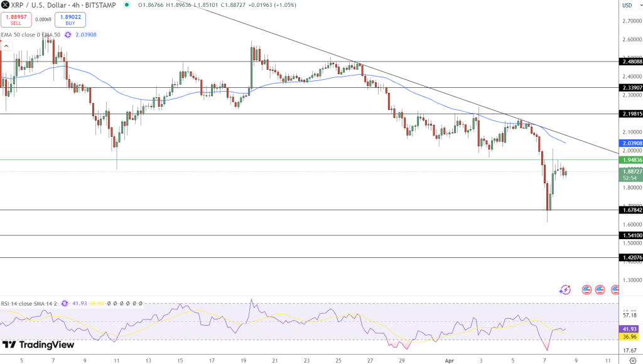643x364 pixels.
Task: Click the date label 19 on time axis
Action: tap(243, 361)
